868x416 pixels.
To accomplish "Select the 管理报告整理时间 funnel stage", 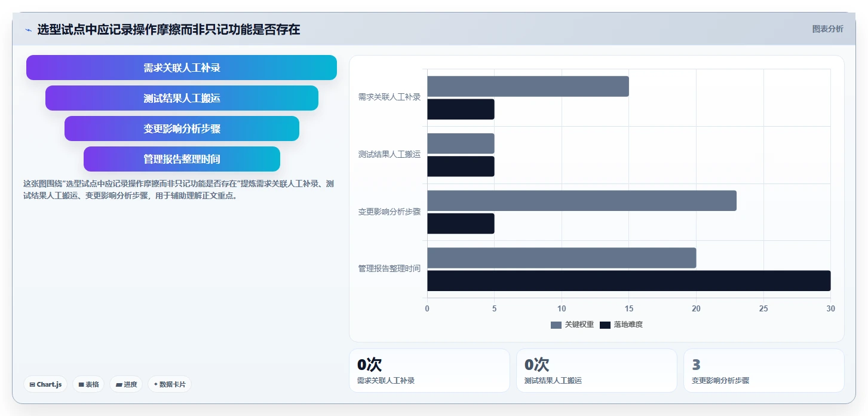I will 182,159.
